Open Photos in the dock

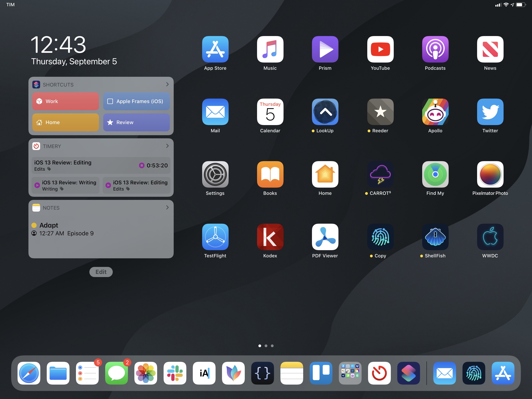coord(146,373)
